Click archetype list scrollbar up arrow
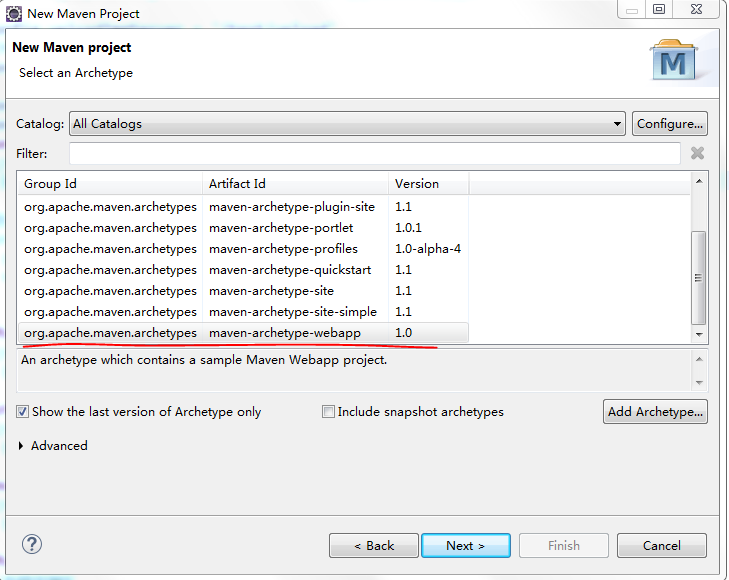This screenshot has height=580, width=729. 698,181
